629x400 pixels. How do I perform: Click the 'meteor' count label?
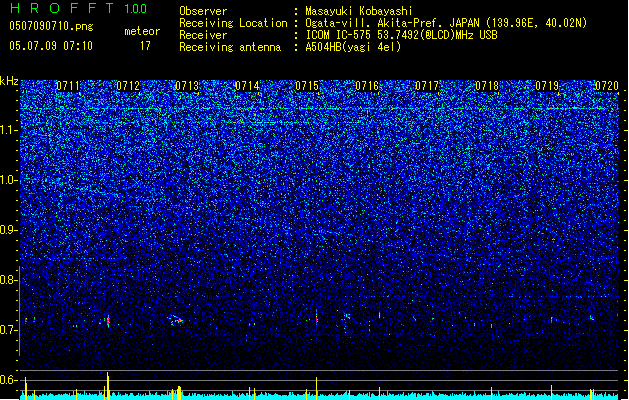click(x=142, y=31)
